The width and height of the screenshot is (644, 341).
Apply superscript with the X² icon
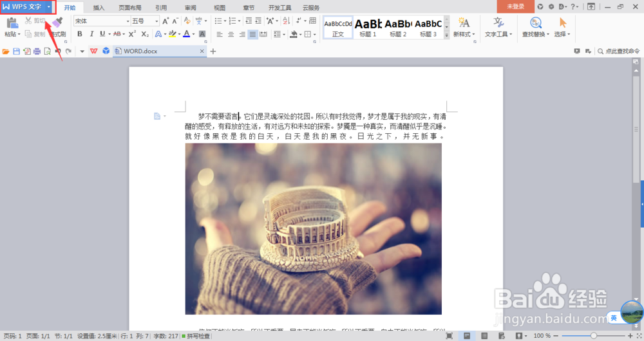pos(132,34)
